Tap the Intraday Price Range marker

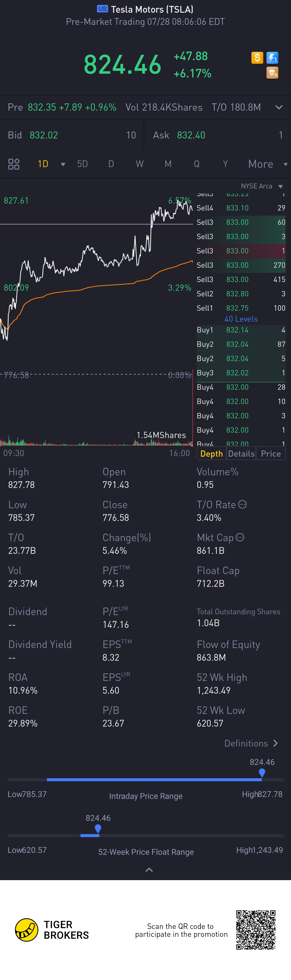click(262, 773)
